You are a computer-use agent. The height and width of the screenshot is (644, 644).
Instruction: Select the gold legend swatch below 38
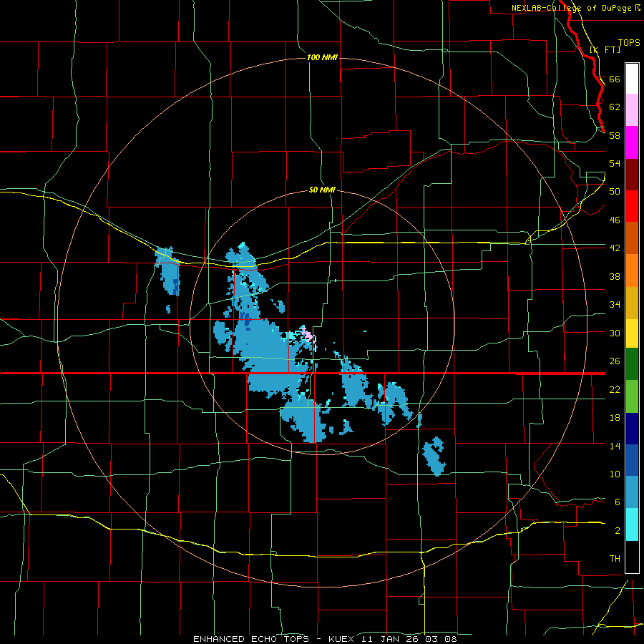pos(632,303)
